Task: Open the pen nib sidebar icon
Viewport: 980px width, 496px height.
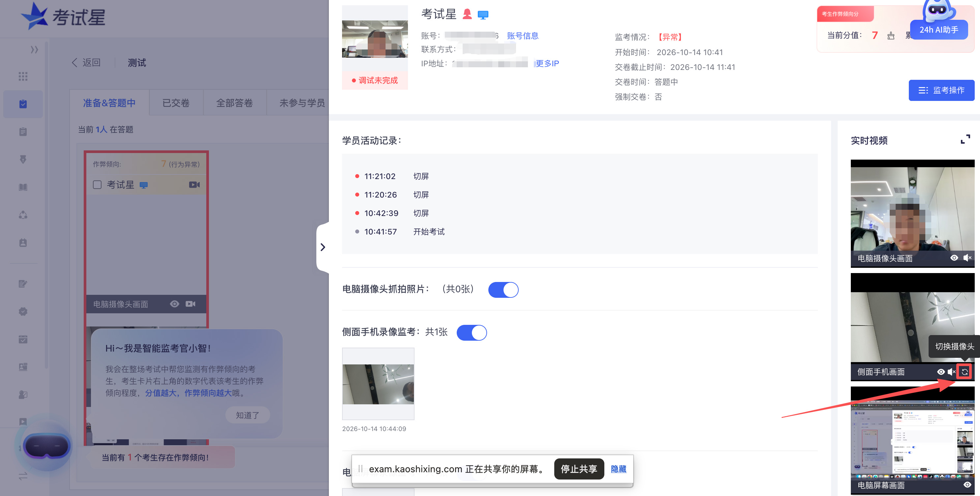Action: tap(23, 160)
